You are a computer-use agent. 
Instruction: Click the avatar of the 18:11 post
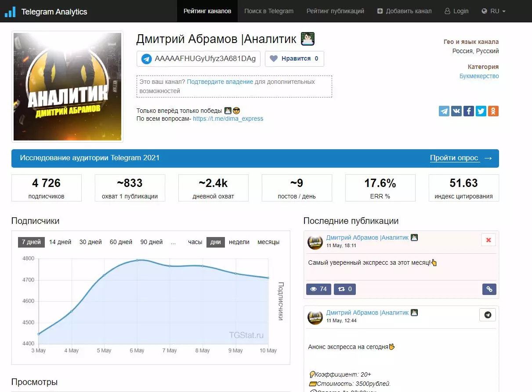point(315,241)
